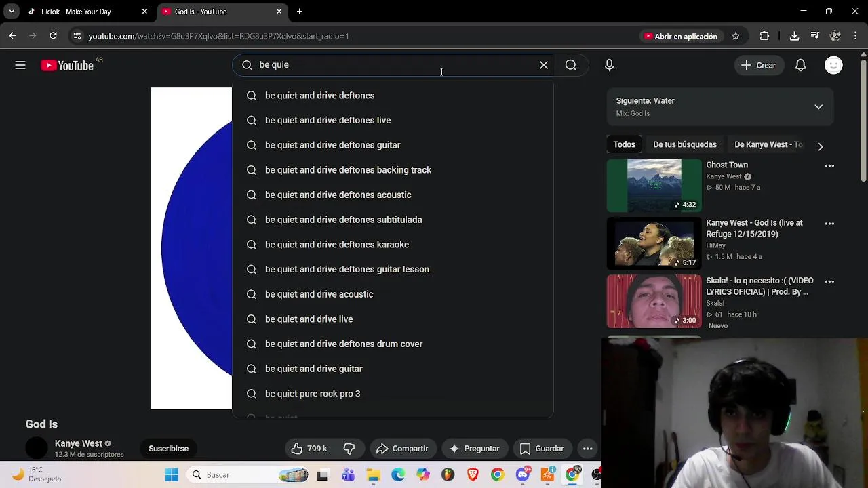Open Brave browser from taskbar
This screenshot has width=868, height=488.
472,475
